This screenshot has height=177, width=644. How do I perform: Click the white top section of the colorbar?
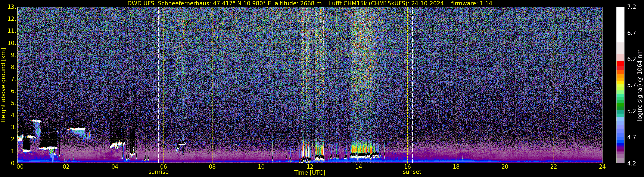[620, 25]
